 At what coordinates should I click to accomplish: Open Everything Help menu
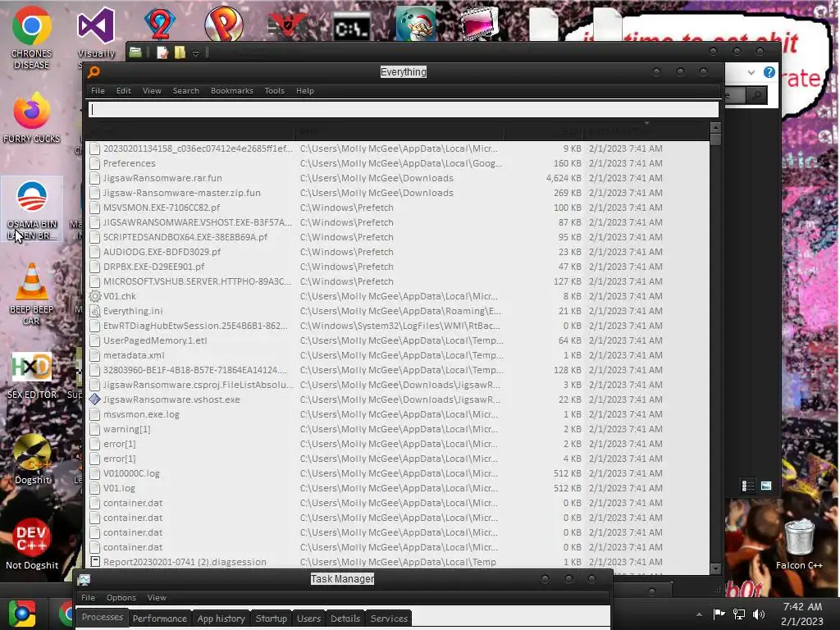(305, 90)
